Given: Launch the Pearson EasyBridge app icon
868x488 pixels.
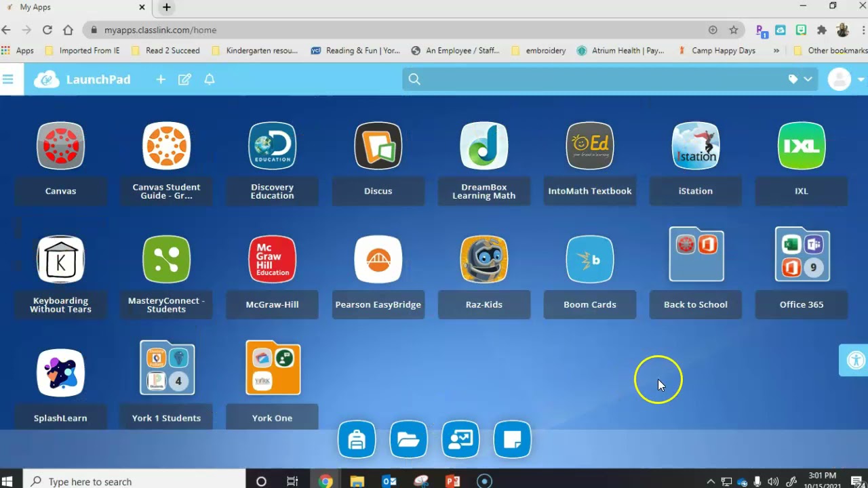Looking at the screenshot, I should (x=378, y=260).
